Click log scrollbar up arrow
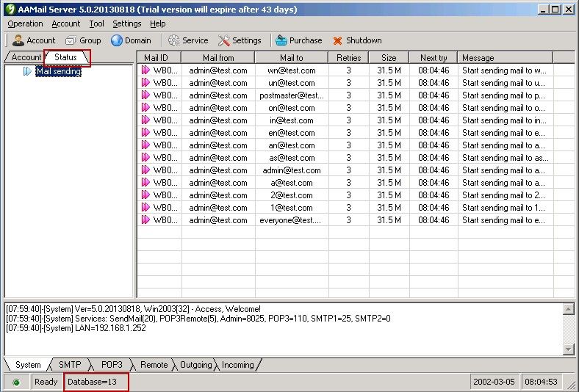This screenshot has width=579, height=392. tap(568, 309)
